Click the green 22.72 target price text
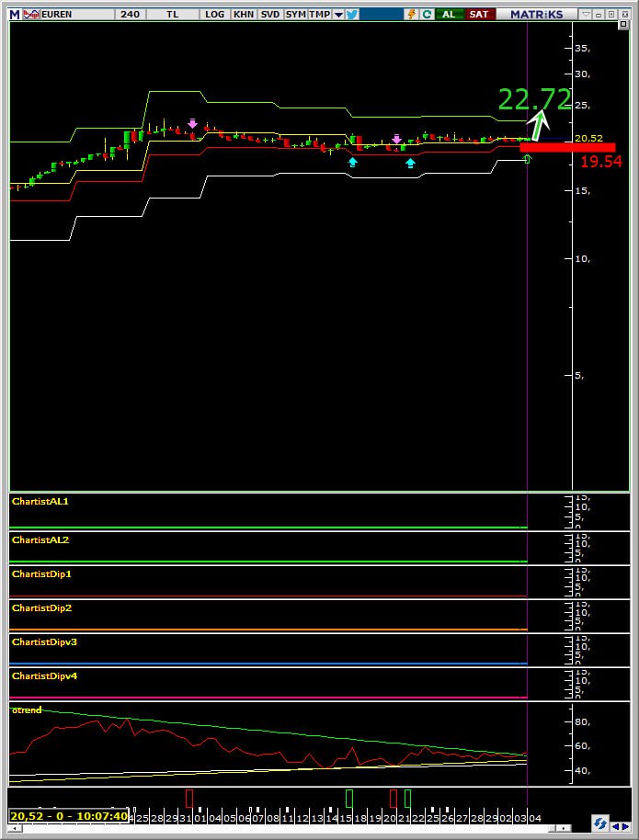This screenshot has width=639, height=840. 534,99
